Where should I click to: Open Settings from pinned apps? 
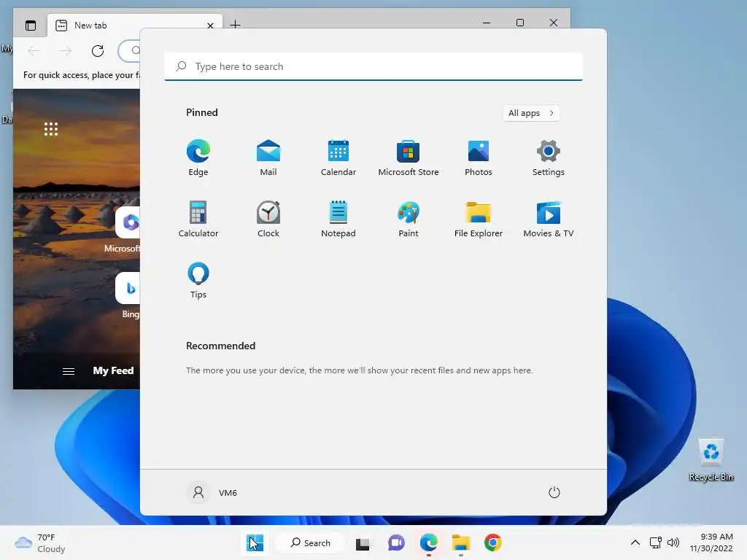[549, 158]
